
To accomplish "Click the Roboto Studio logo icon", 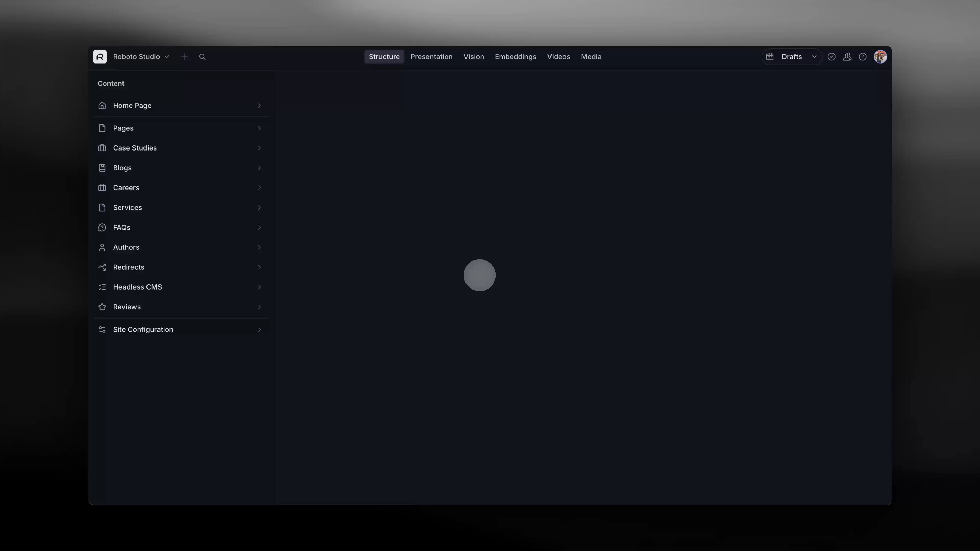I will point(100,57).
